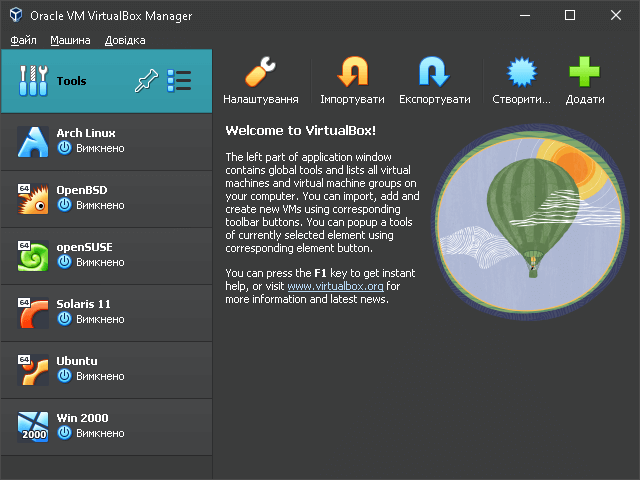Open the Довідка menu
640x480 pixels.
[x=125, y=40]
